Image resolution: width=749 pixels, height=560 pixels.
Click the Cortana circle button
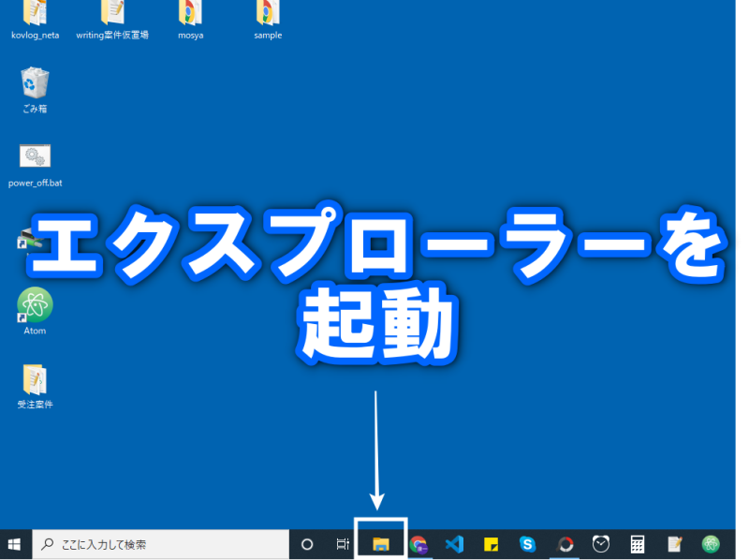pyautogui.click(x=306, y=544)
